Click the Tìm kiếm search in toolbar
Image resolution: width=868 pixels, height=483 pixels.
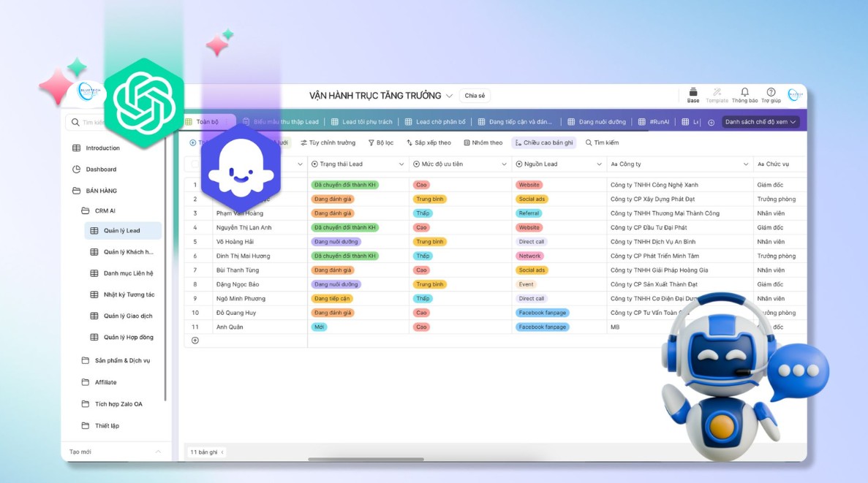[603, 142]
